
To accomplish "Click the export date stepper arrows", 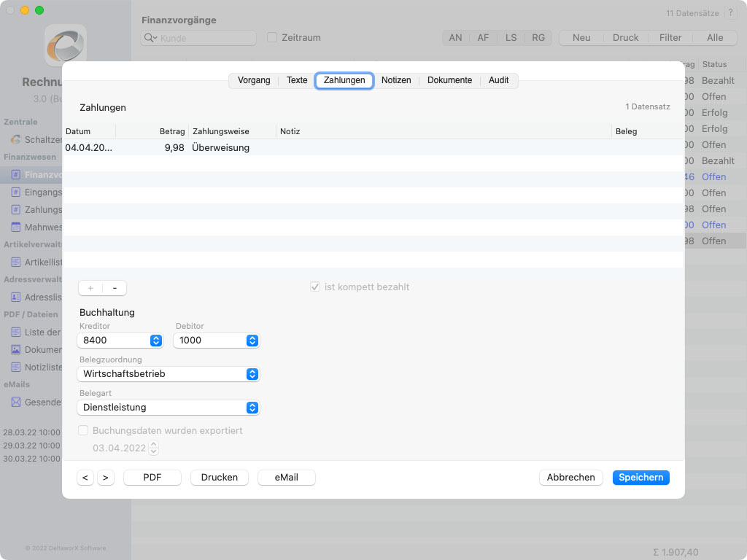I will click(153, 448).
